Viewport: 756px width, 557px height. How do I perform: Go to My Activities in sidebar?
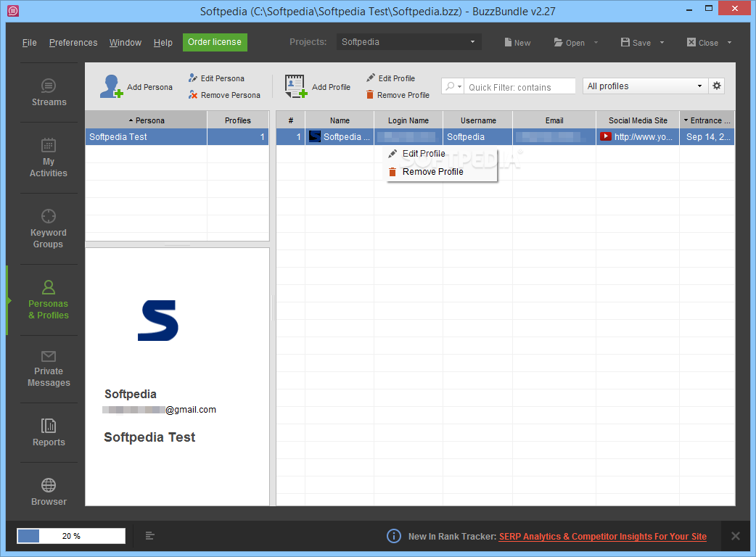click(x=49, y=158)
